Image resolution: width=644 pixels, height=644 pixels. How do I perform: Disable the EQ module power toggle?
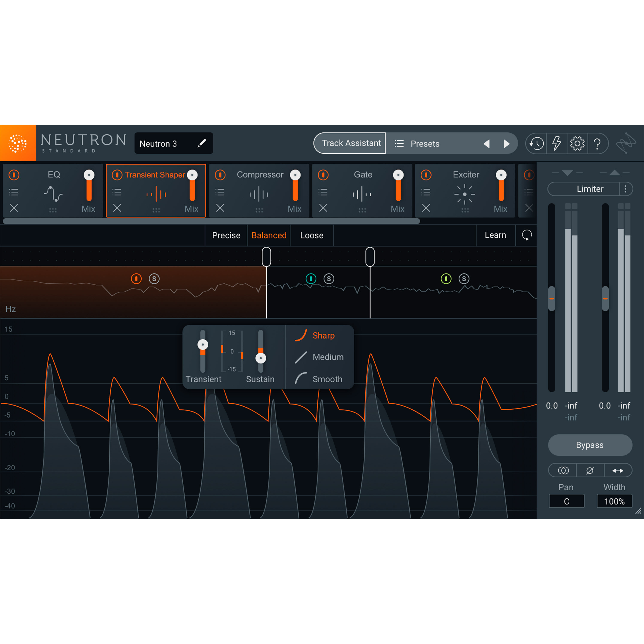click(14, 175)
